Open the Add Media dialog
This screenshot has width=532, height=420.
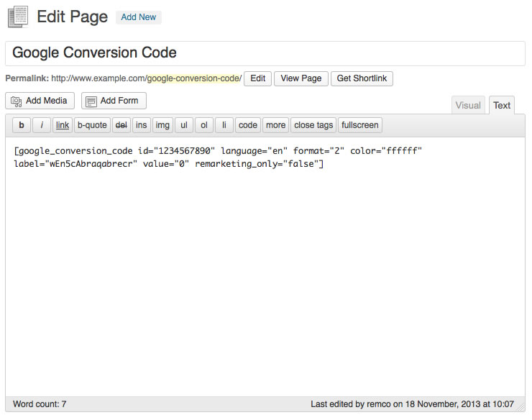coord(40,101)
